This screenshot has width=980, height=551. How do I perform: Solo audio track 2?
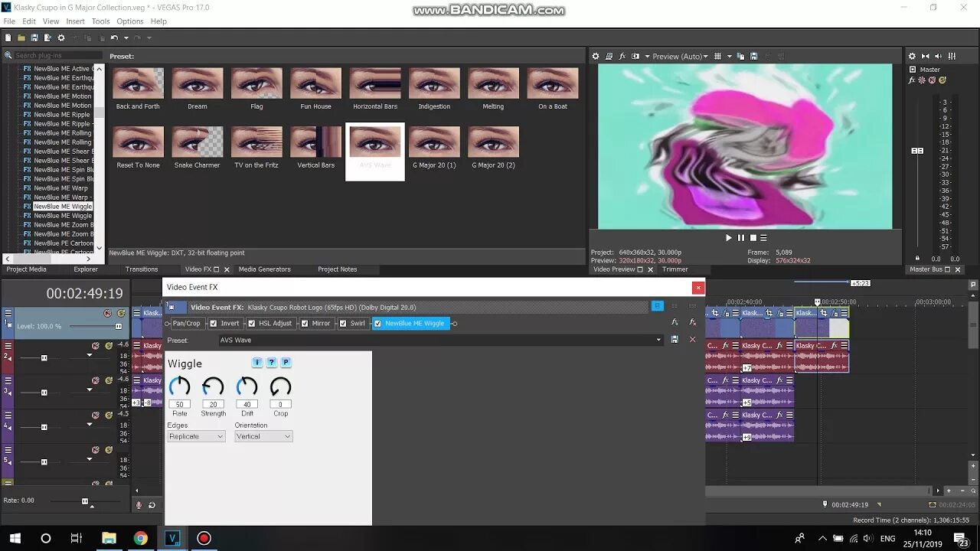[x=109, y=346]
